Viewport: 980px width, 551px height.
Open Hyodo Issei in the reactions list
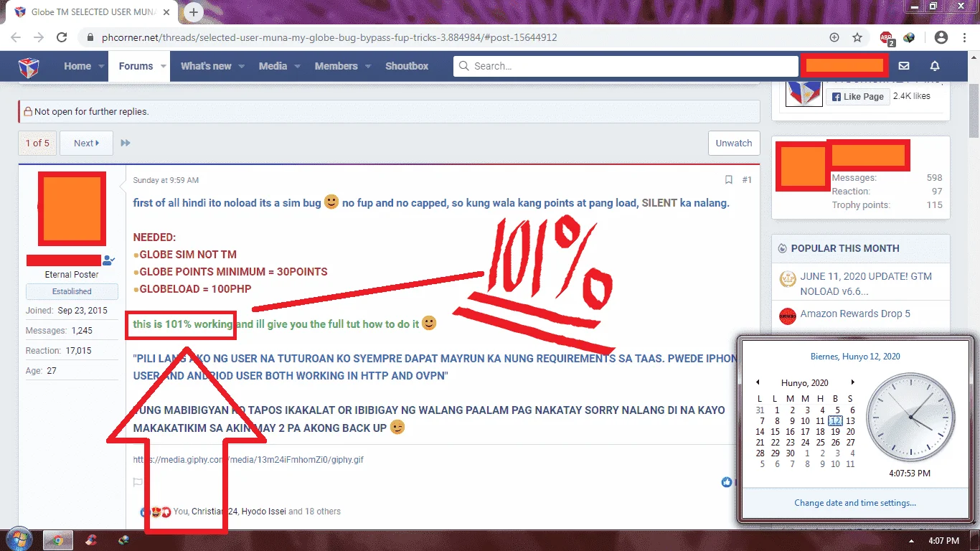click(262, 512)
